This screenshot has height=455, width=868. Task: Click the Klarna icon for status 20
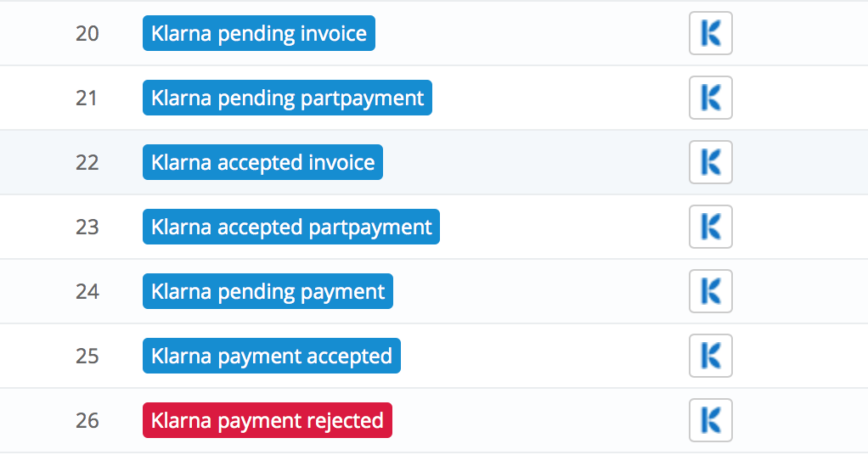711,33
